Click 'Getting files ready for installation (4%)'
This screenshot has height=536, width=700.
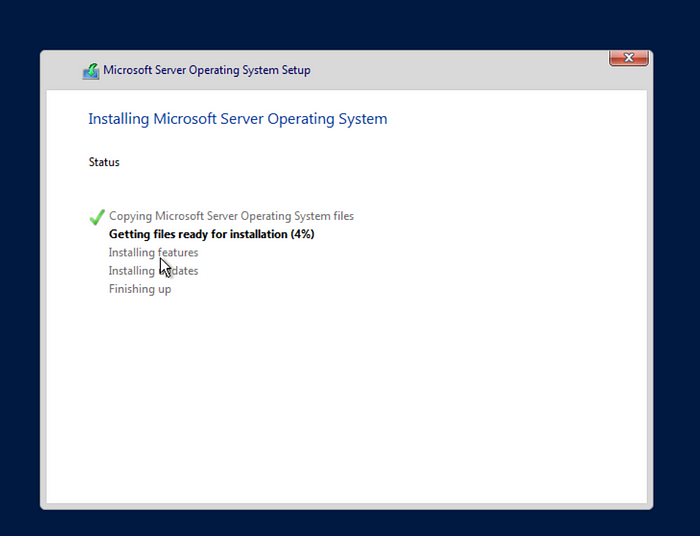[212, 234]
